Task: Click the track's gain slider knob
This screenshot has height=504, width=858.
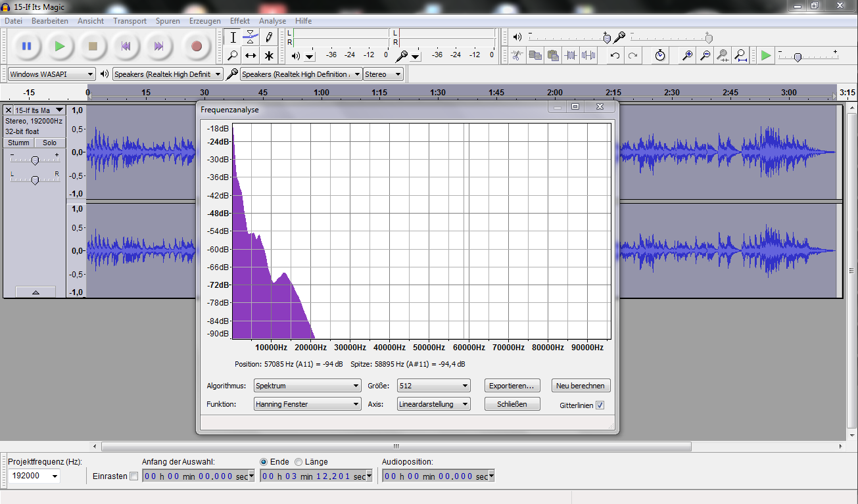Action: coord(35,160)
